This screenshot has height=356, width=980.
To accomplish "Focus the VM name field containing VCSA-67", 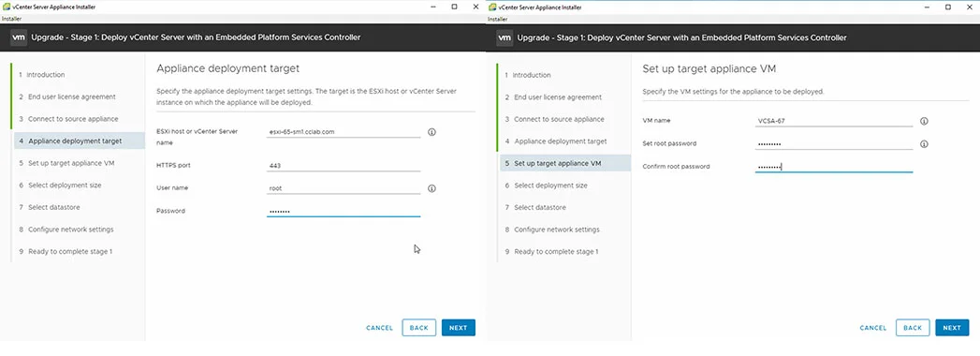I will (834, 122).
